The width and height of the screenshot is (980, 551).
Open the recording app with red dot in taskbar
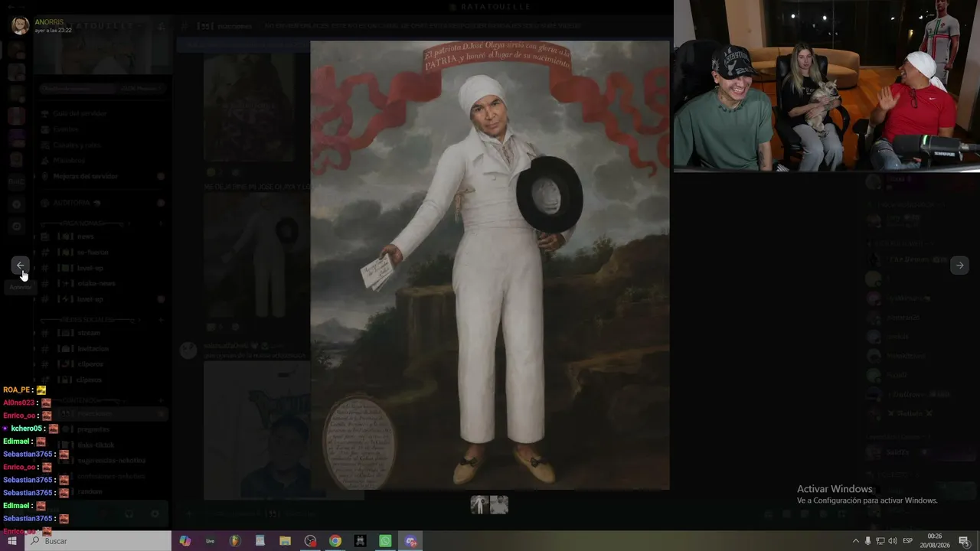(x=310, y=541)
